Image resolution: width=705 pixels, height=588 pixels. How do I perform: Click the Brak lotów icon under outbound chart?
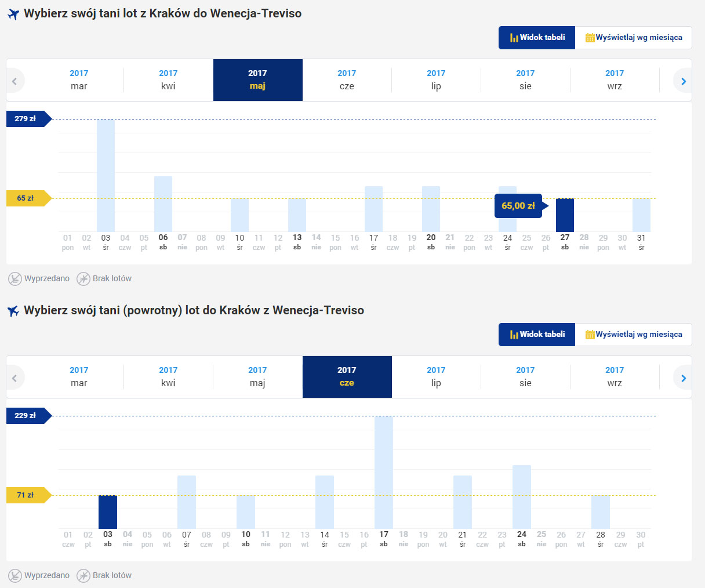[83, 279]
